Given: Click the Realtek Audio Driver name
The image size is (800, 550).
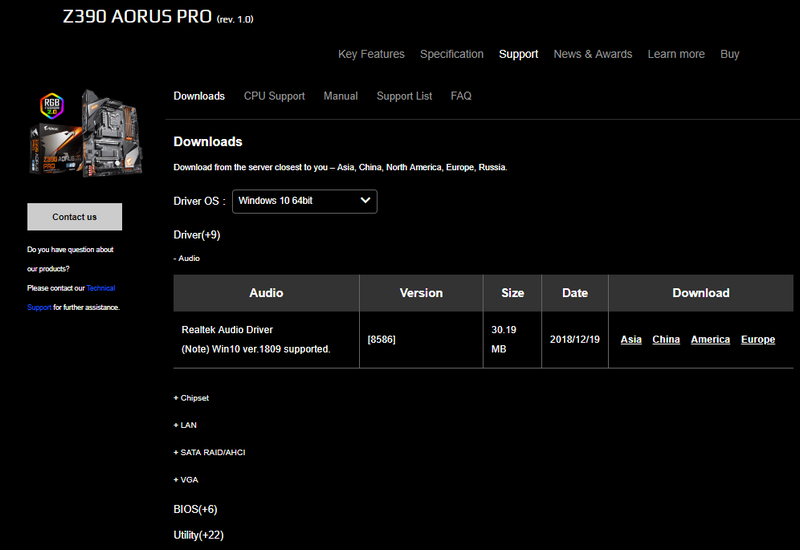Looking at the screenshot, I should [x=227, y=330].
